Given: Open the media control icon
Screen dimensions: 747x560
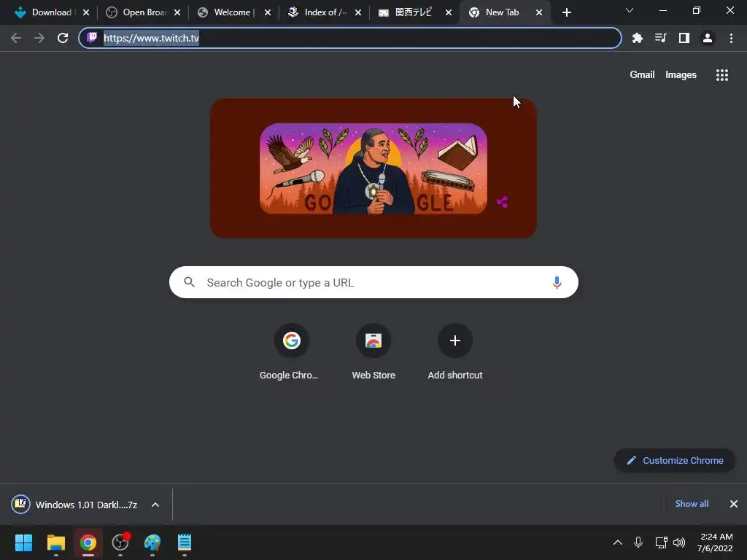Looking at the screenshot, I should [x=660, y=38].
